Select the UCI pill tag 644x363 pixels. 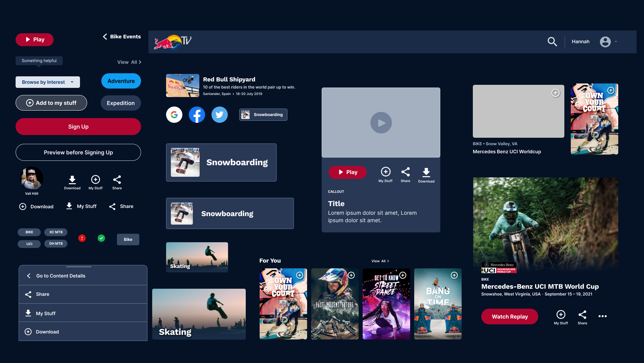29,244
